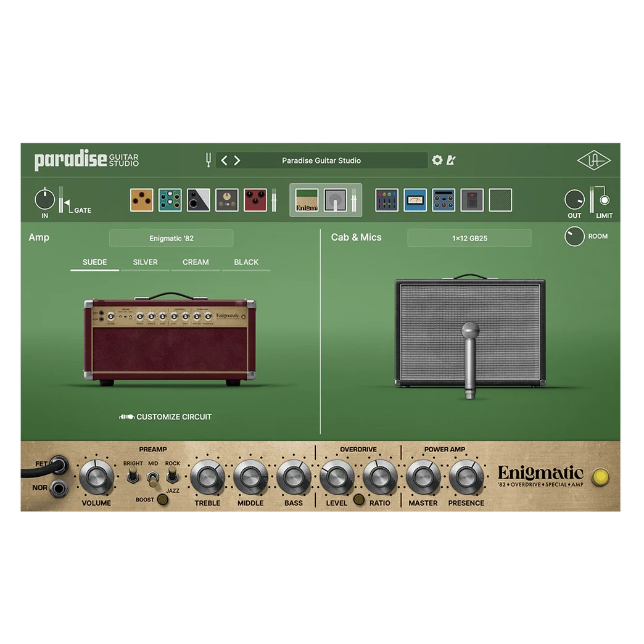This screenshot has height=644, width=644.
Task: Click the noise gate threshold flag
Action: click(x=67, y=204)
